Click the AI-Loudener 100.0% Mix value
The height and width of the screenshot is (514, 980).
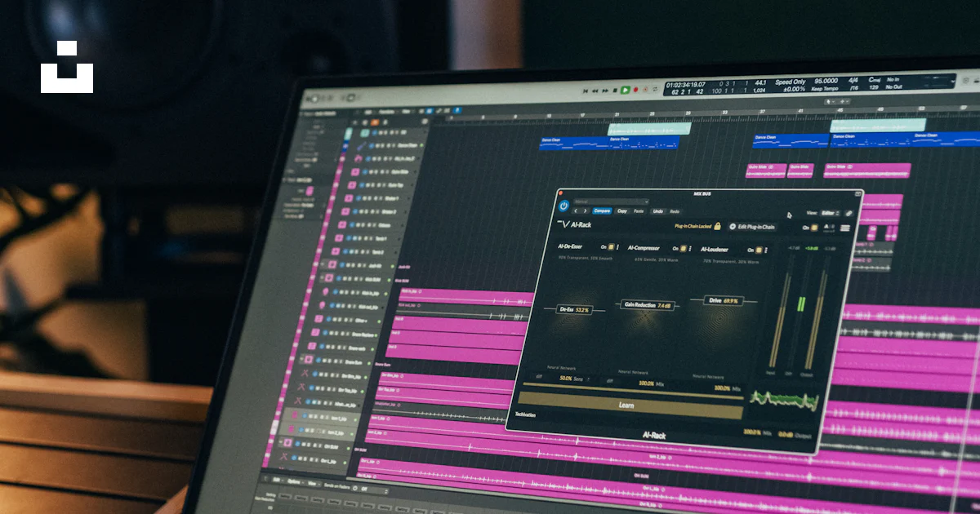click(x=723, y=388)
